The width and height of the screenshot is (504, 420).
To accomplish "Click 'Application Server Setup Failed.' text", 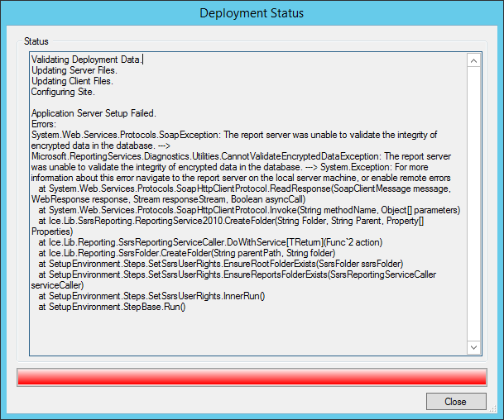I will [94, 113].
